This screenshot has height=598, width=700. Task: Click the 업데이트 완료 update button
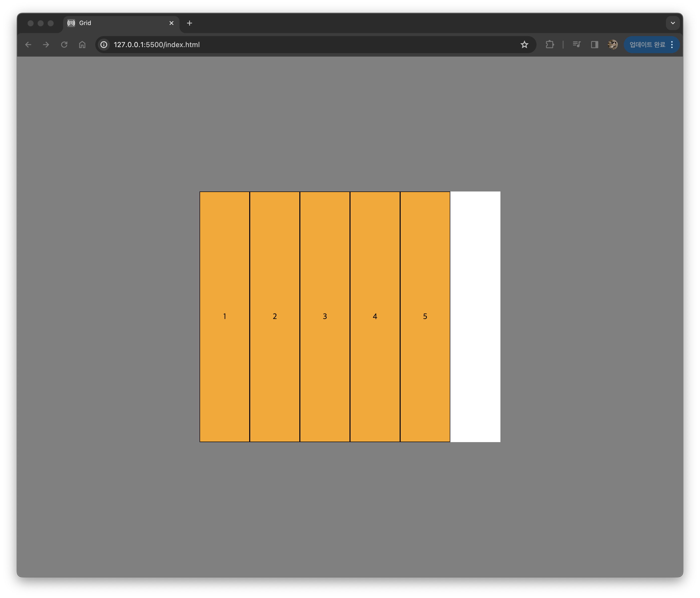[647, 45]
